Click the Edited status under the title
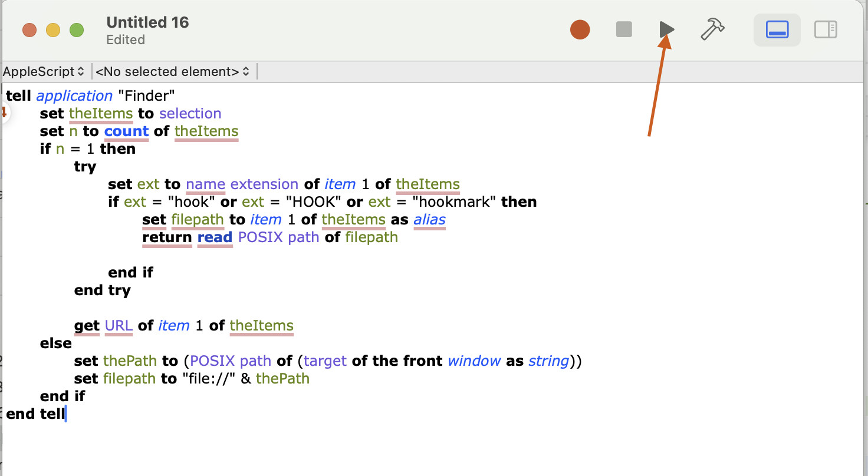 click(x=126, y=40)
